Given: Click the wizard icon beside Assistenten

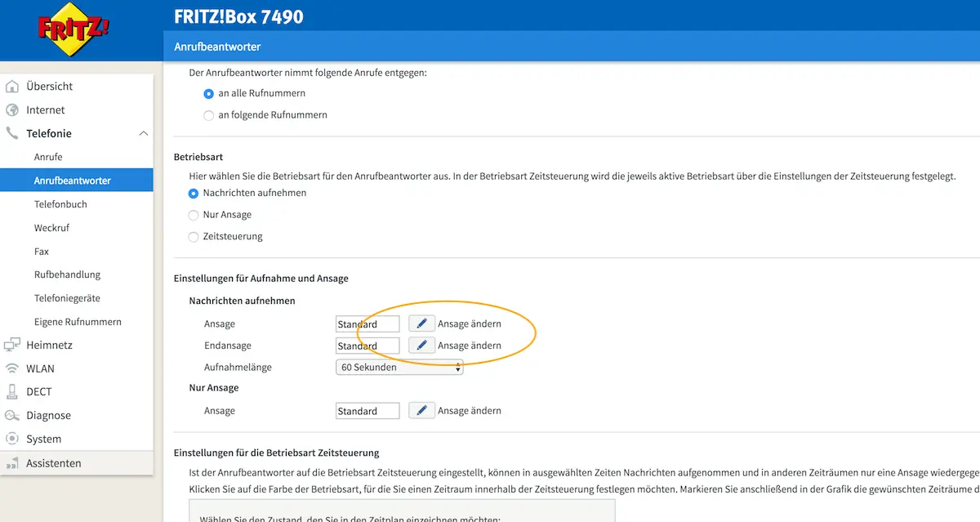Looking at the screenshot, I should click(12, 463).
